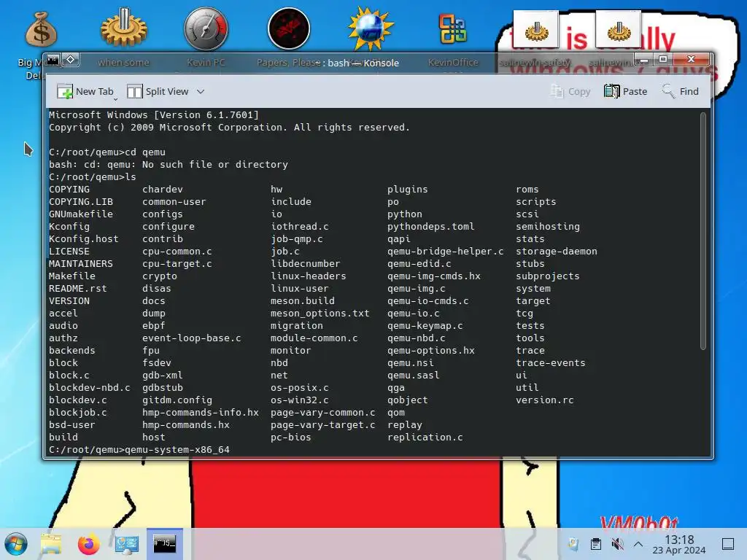The height and width of the screenshot is (560, 747).
Task: Click the Copy toolbar button
Action: point(570,91)
